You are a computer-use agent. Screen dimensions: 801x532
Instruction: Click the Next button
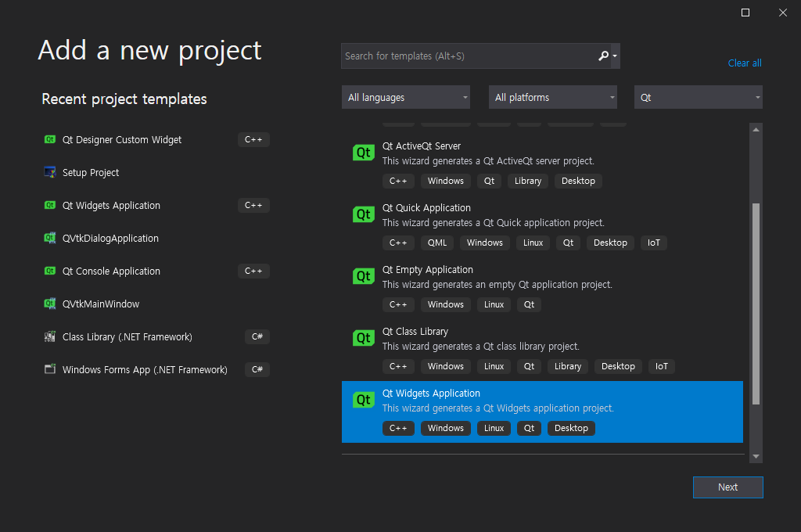click(727, 487)
